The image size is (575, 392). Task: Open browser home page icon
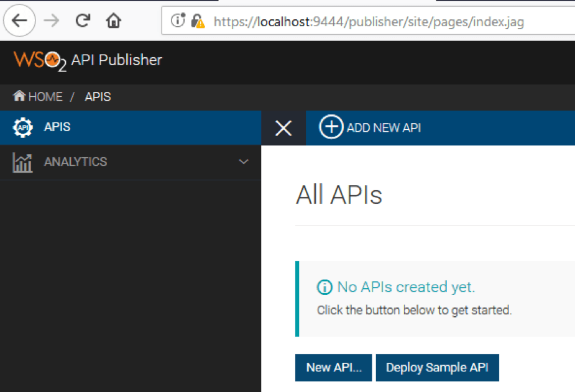pyautogui.click(x=113, y=21)
